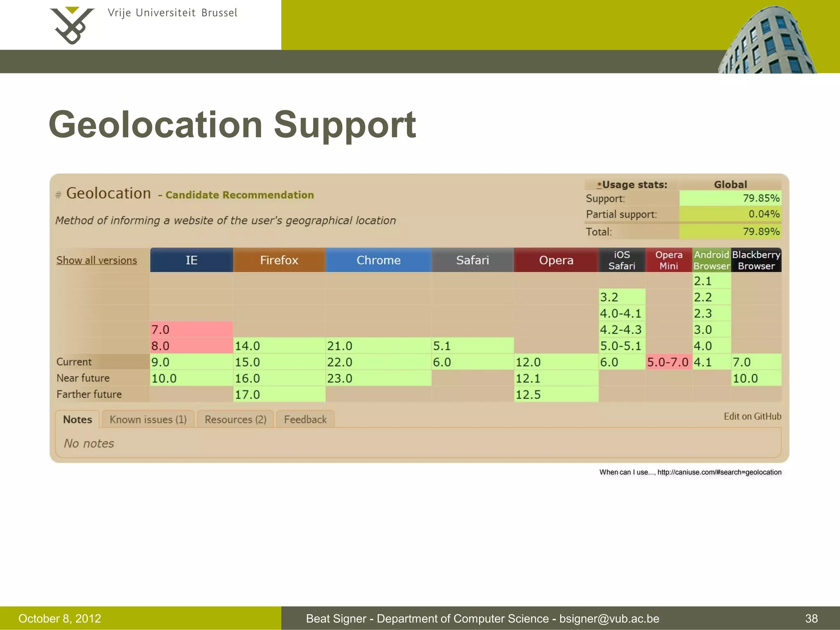Click the Opera Mini 5.0-7.0 cell
The width and height of the screenshot is (840, 630).
pos(669,362)
